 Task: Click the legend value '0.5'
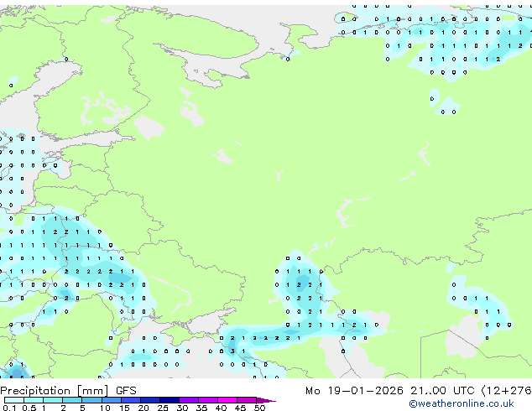[29, 408]
